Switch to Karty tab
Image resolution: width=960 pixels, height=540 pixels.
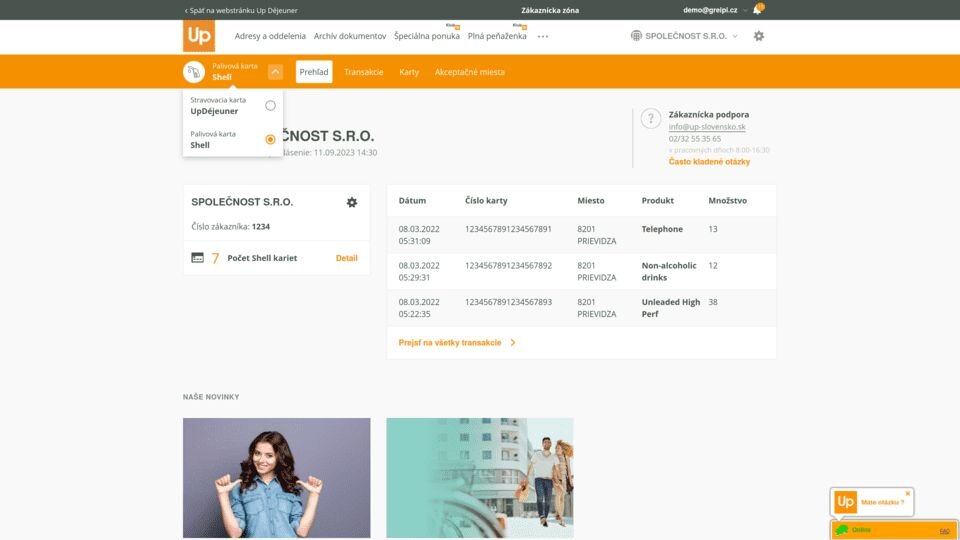409,72
